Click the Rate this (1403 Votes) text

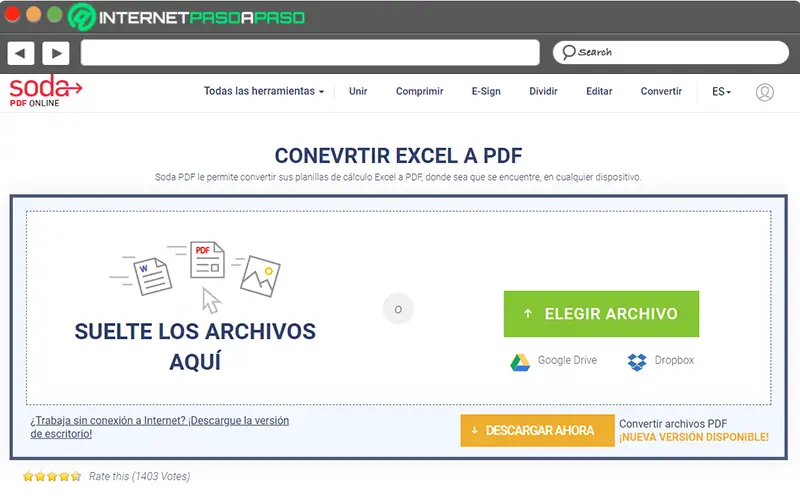point(139,477)
